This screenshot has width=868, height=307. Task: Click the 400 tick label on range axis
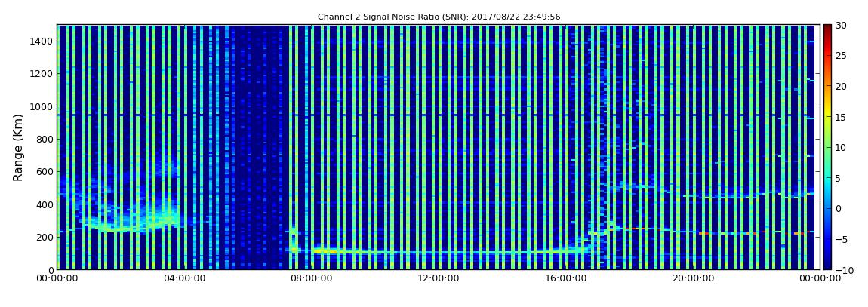click(x=44, y=204)
